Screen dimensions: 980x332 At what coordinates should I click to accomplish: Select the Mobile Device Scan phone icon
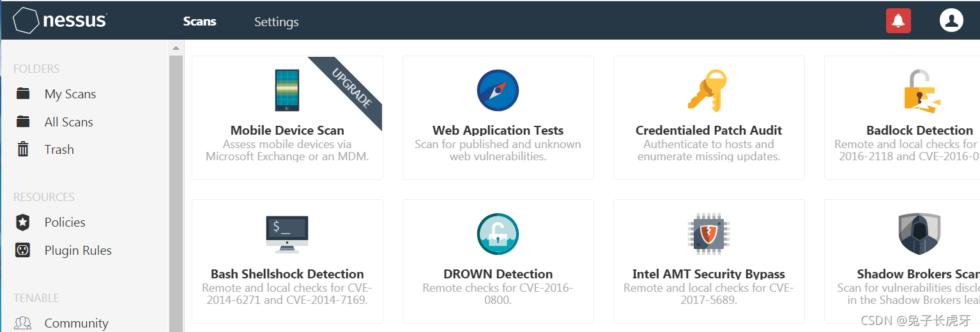pyautogui.click(x=287, y=91)
